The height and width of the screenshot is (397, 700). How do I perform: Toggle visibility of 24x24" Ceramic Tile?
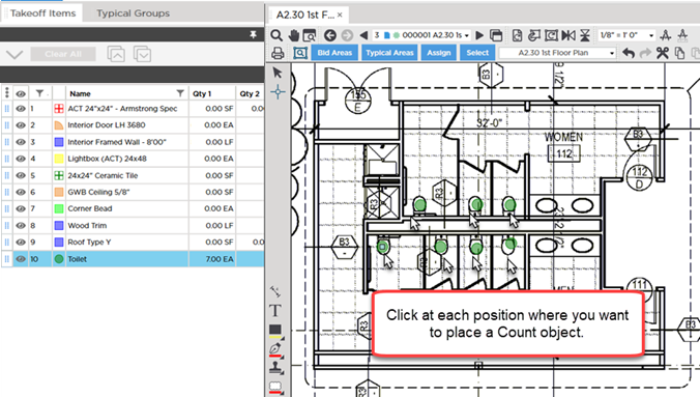coord(21,176)
